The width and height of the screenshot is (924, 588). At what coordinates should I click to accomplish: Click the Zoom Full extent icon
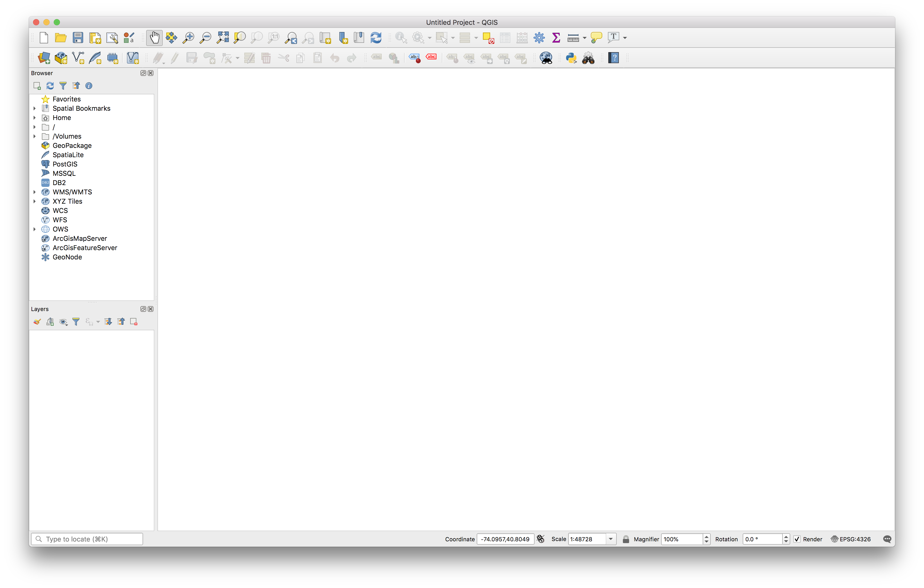tap(223, 38)
